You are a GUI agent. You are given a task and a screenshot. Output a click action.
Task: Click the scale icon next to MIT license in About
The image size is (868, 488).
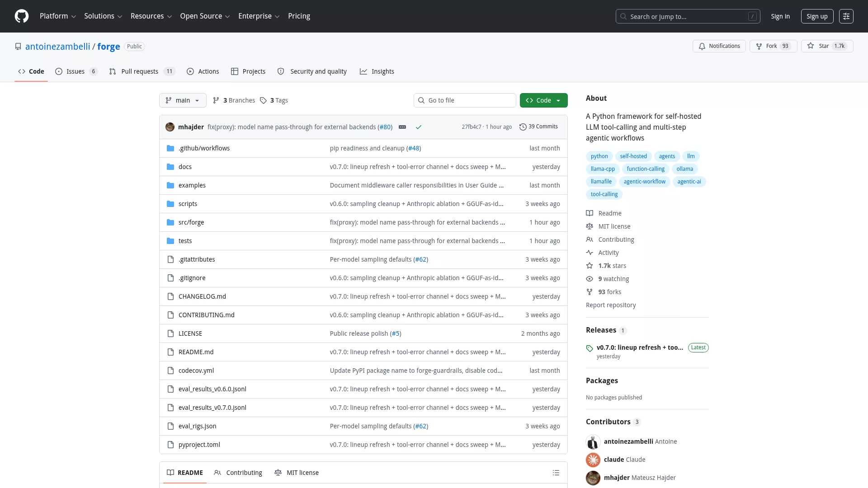coord(590,226)
